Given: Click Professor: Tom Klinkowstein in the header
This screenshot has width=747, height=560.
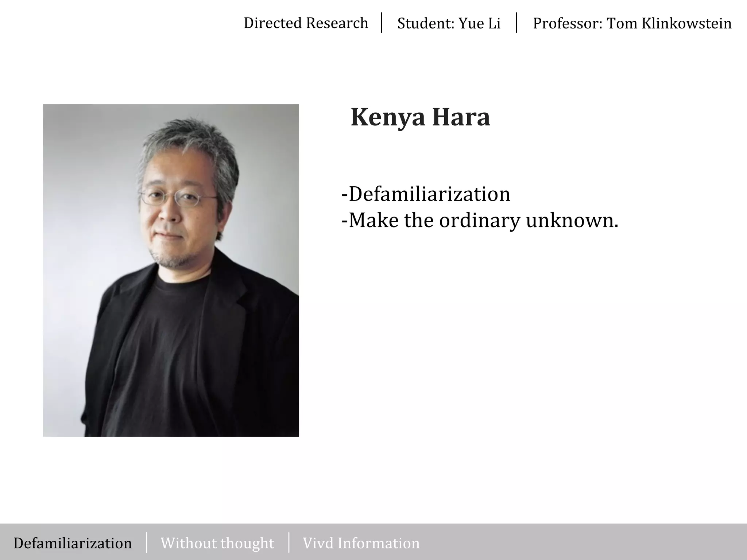Looking at the screenshot, I should coord(632,23).
